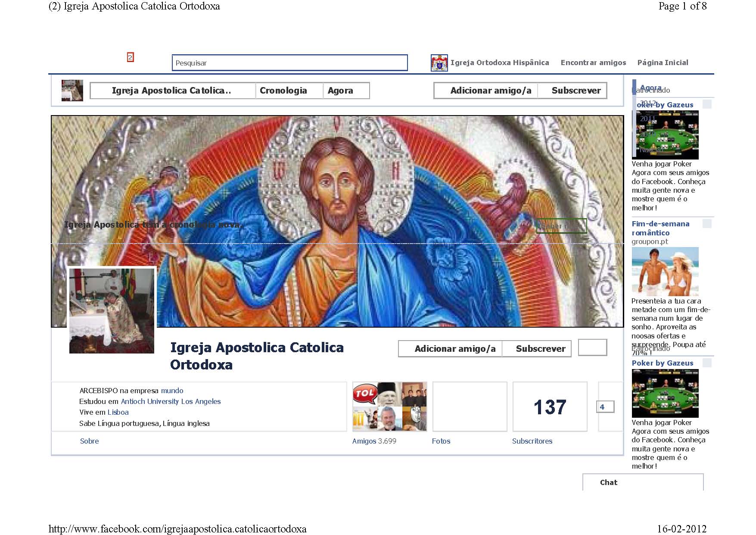
Task: Open the Antioch University Los Angeles link
Action: pos(171,401)
